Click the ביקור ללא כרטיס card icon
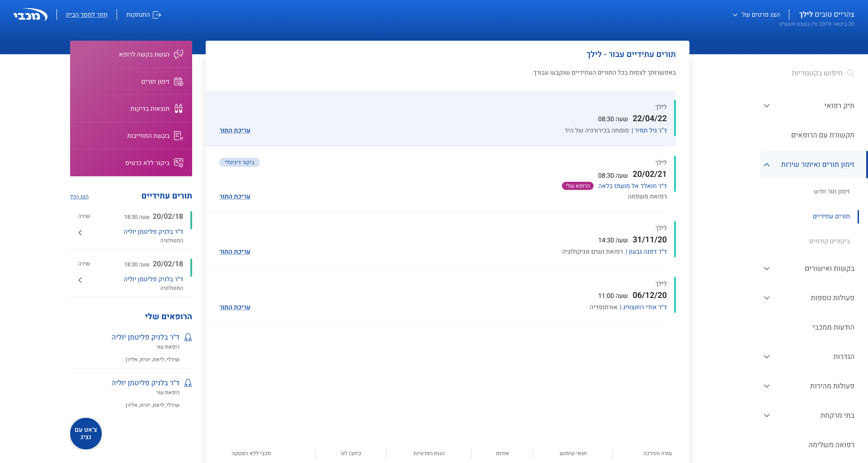868x463 pixels. tap(179, 163)
